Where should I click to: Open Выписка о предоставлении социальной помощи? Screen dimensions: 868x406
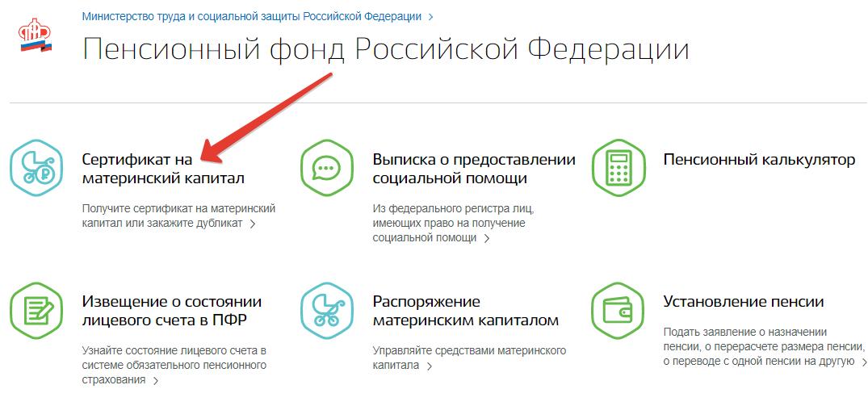[475, 170]
